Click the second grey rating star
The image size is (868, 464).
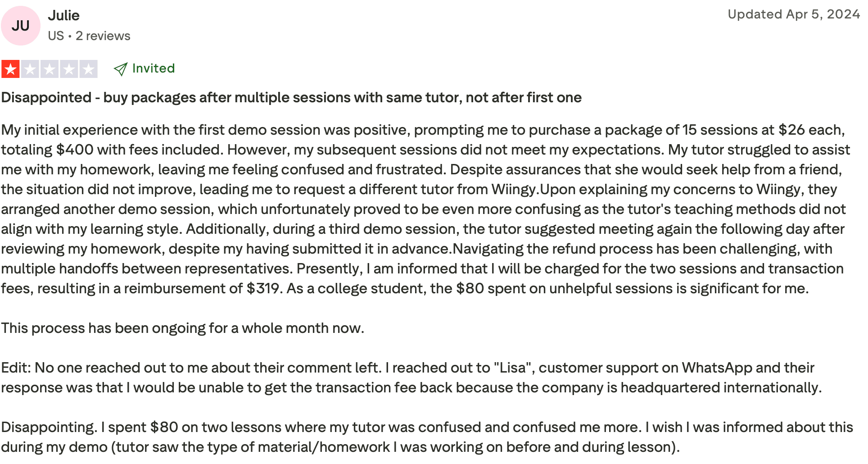(30, 69)
